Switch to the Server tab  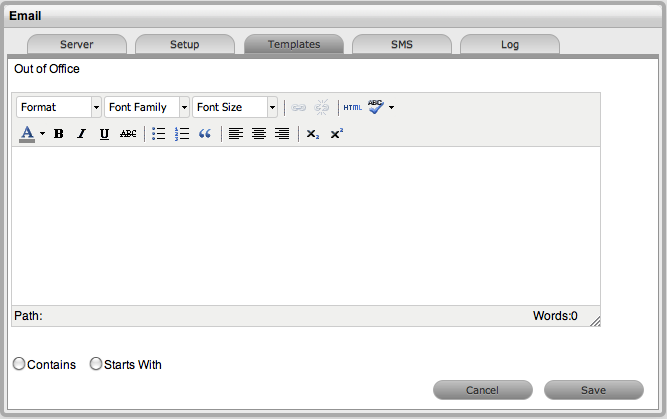click(x=77, y=44)
